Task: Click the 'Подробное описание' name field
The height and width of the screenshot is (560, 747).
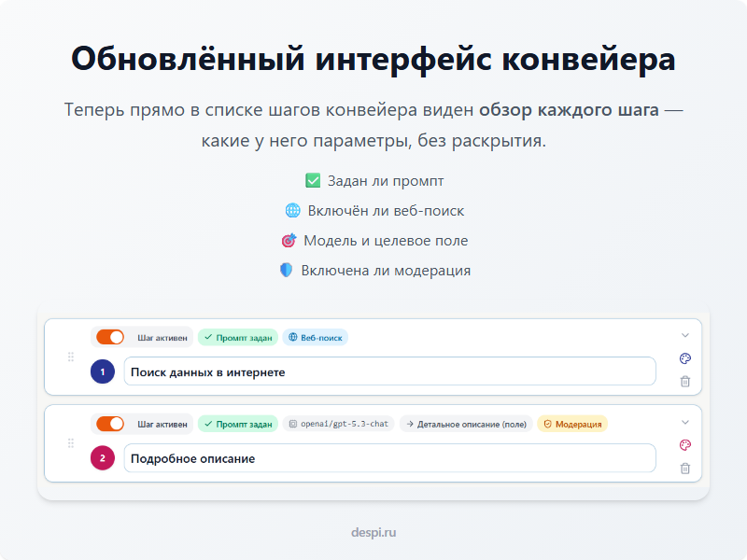Action: tap(389, 458)
